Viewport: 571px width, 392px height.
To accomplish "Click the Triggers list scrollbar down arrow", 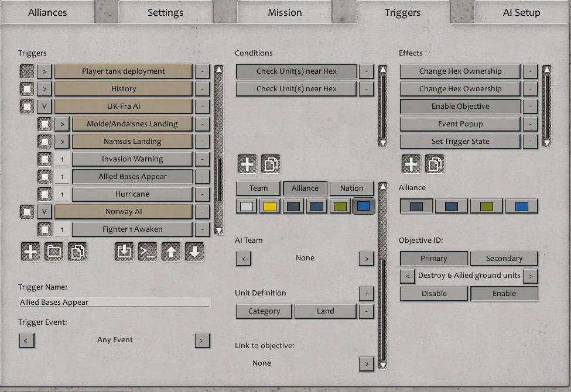I will coord(218,231).
